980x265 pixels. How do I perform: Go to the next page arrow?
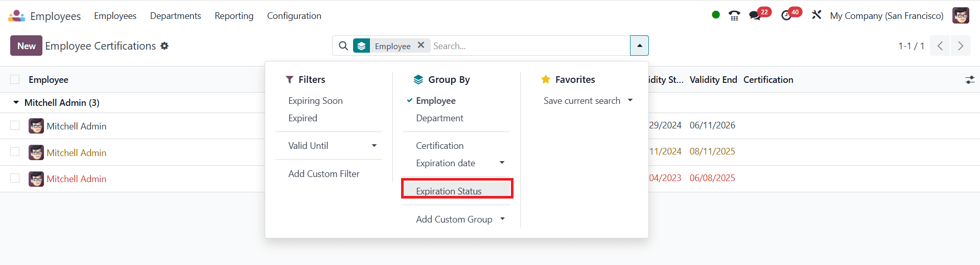click(x=961, y=46)
